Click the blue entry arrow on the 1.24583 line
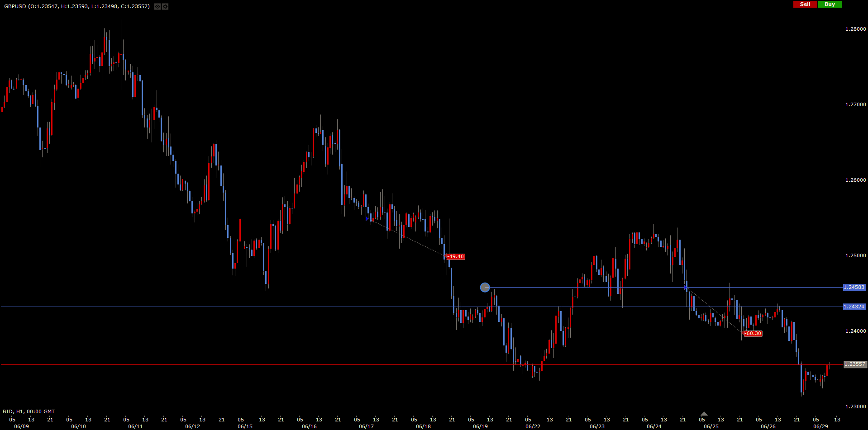Image resolution: width=868 pixels, height=430 pixels. pyautogui.click(x=686, y=287)
